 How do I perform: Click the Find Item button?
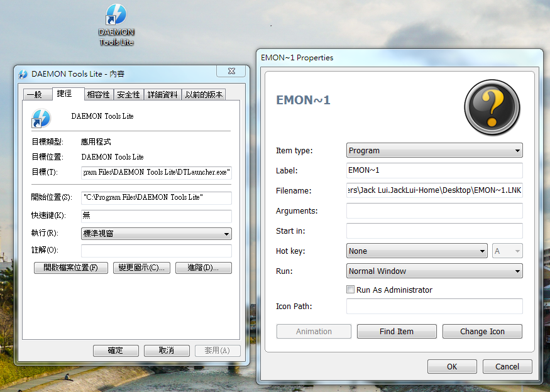click(x=397, y=331)
